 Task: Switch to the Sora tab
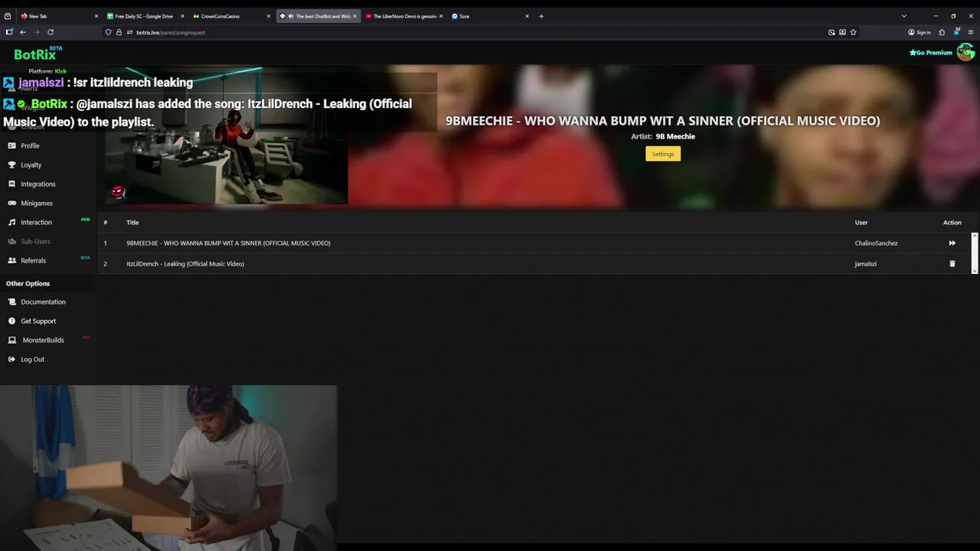(491, 16)
